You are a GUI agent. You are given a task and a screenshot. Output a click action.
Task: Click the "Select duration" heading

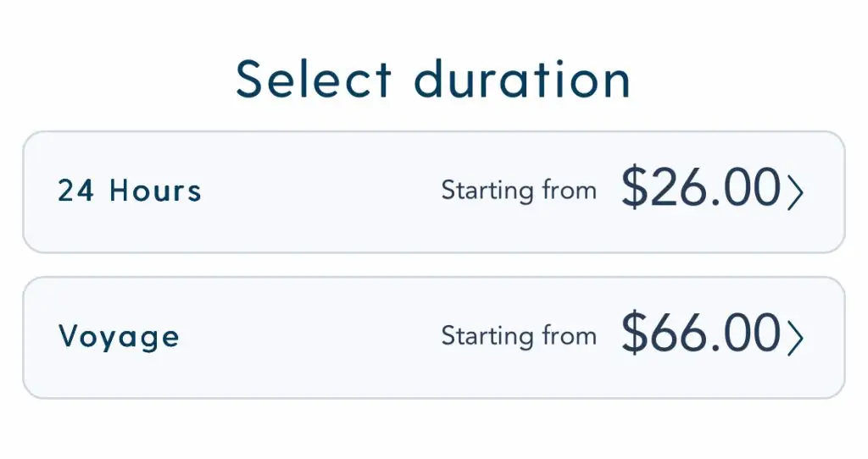click(433, 80)
